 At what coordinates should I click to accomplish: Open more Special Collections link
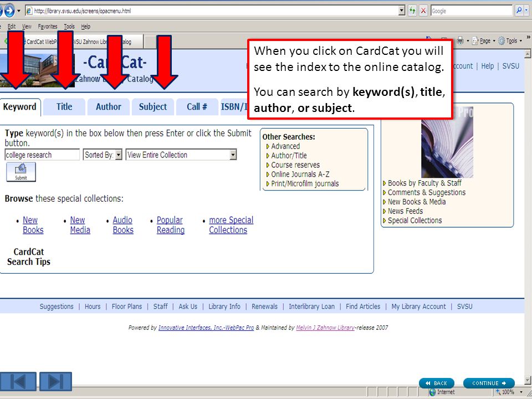(231, 225)
